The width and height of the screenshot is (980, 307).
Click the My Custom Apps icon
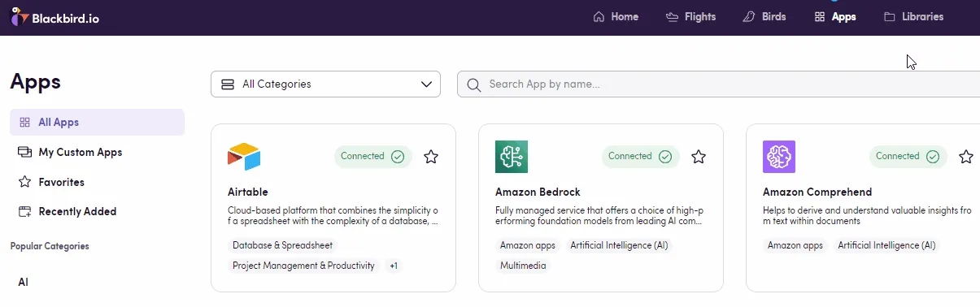24,152
